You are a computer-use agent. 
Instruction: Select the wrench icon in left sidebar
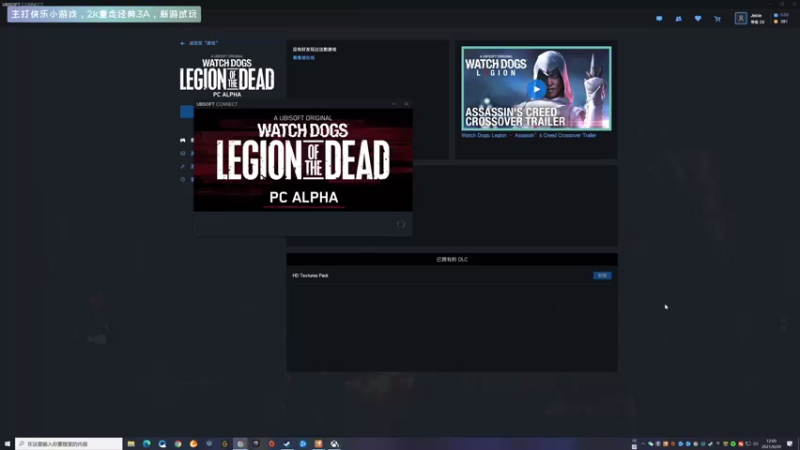[183, 166]
